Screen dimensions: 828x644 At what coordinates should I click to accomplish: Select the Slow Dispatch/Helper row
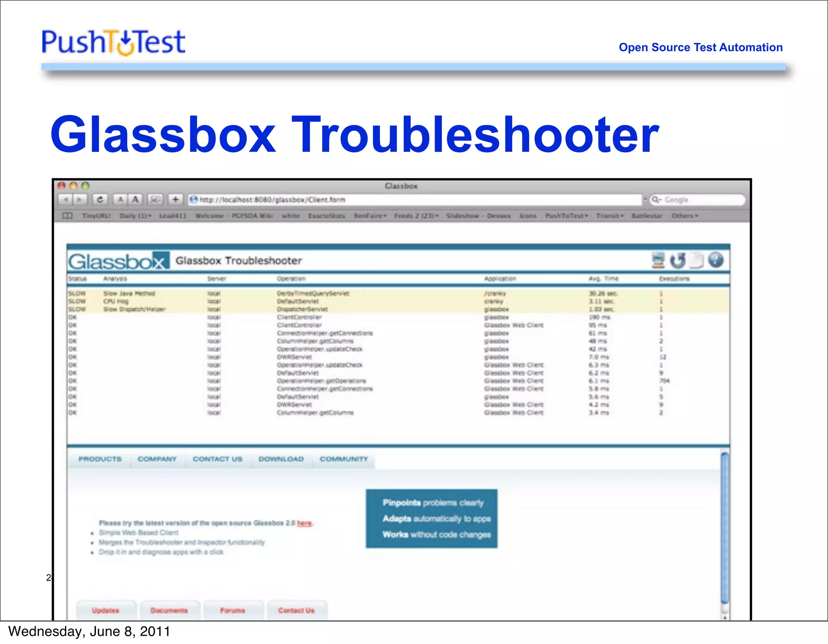(x=398, y=309)
